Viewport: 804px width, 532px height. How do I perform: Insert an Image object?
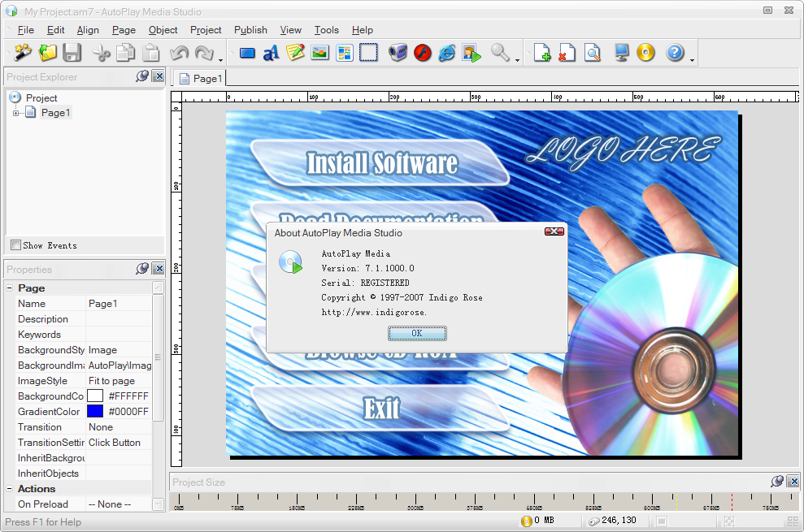pyautogui.click(x=320, y=52)
